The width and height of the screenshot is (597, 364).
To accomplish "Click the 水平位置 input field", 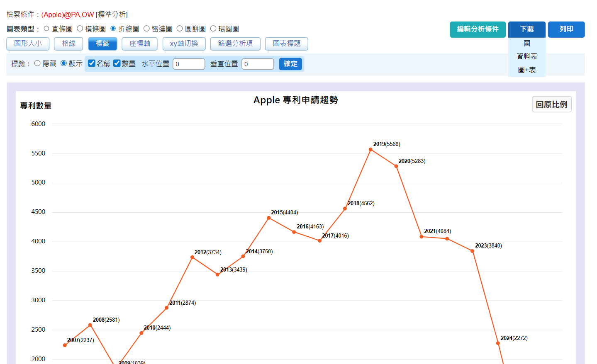I will [x=189, y=64].
